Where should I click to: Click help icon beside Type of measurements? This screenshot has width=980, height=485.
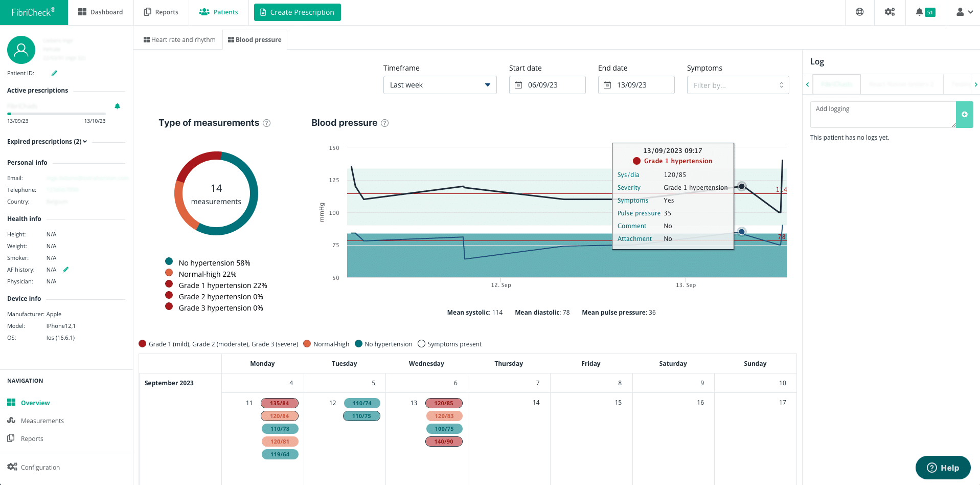pyautogui.click(x=266, y=123)
